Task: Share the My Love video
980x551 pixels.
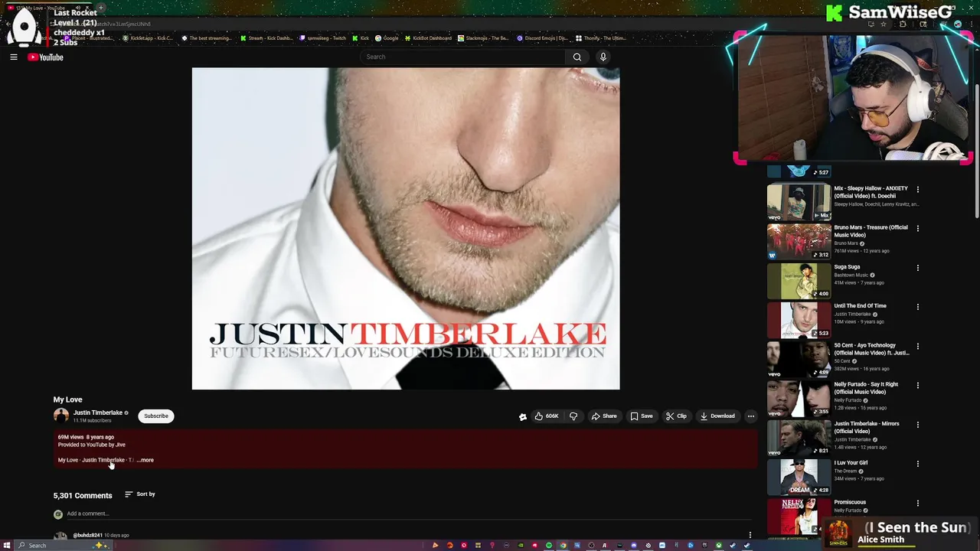Action: click(x=604, y=416)
